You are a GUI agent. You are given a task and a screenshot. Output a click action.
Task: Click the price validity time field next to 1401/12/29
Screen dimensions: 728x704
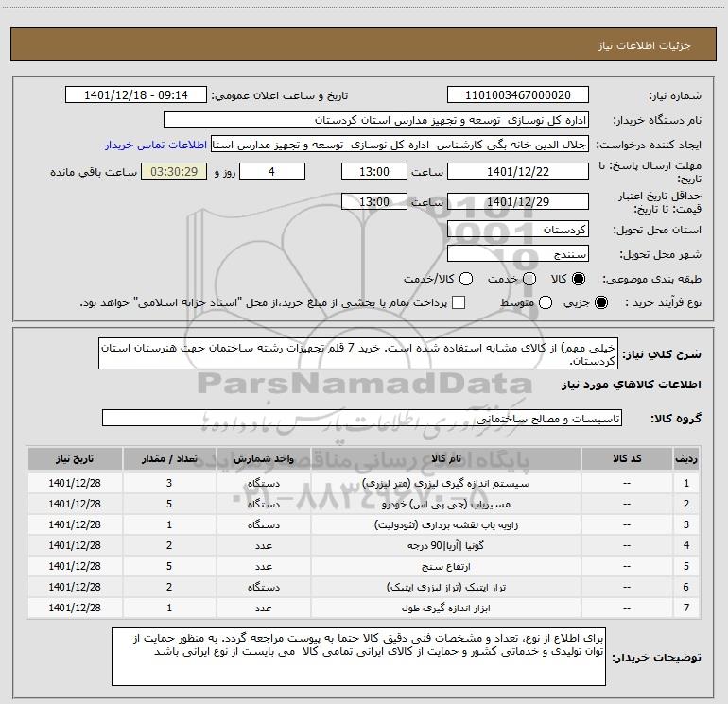pyautogui.click(x=374, y=201)
